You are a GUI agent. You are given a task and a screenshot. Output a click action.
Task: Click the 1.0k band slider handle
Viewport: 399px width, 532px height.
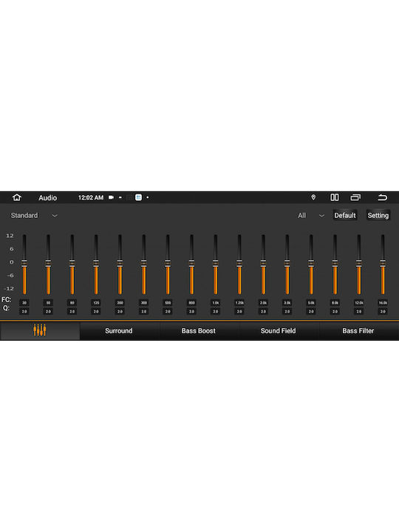click(216, 263)
